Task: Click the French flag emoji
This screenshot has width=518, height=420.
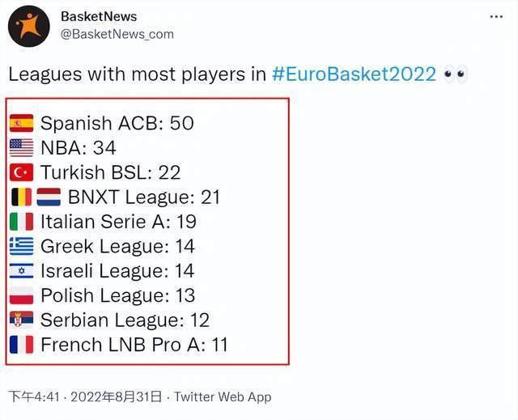Action: click(22, 345)
